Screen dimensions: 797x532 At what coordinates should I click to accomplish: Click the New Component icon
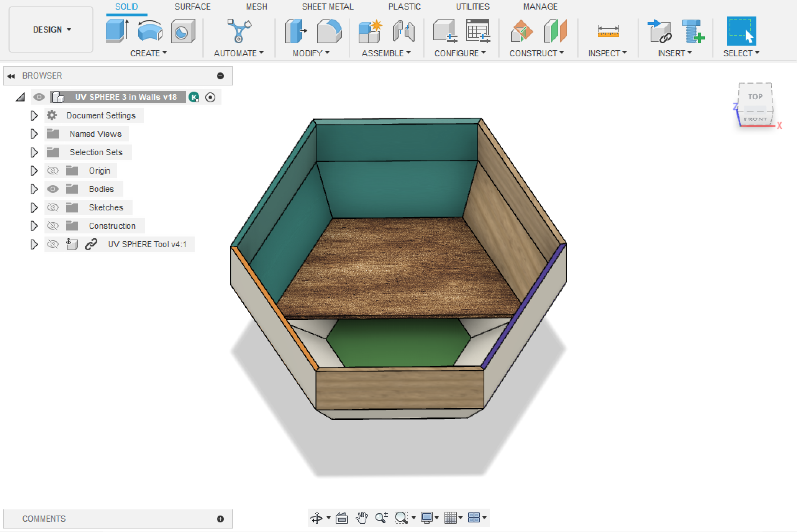(371, 31)
